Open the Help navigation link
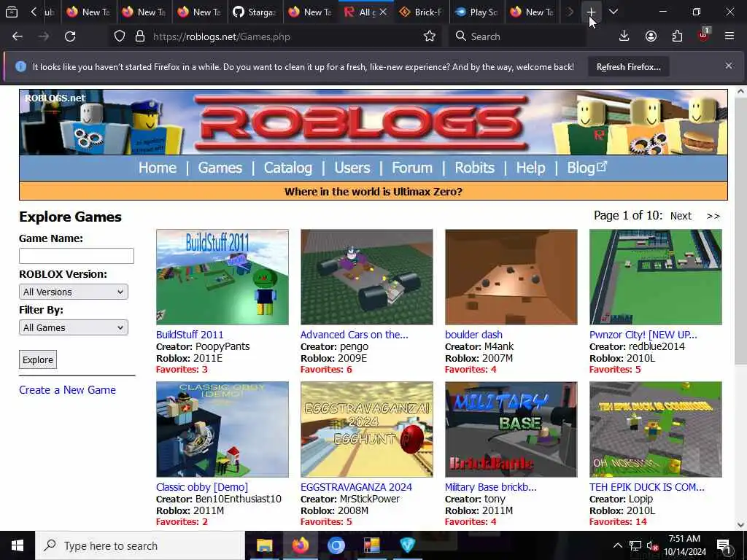 point(531,168)
